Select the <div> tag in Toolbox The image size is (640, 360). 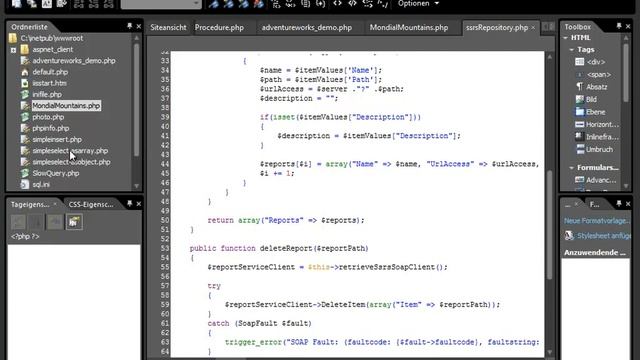[x=590, y=62]
